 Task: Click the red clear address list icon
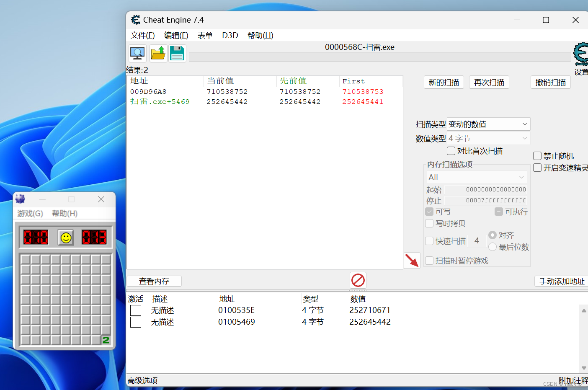coord(358,280)
